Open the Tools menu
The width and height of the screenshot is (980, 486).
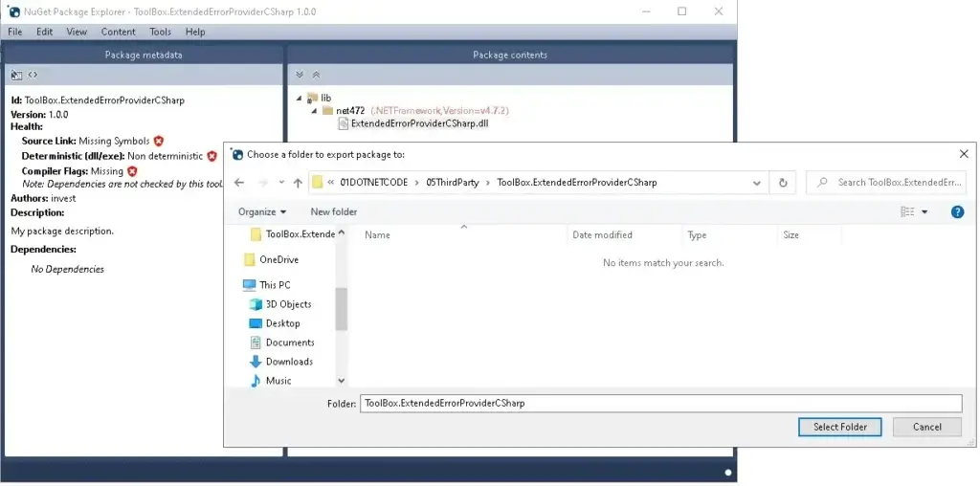click(160, 32)
